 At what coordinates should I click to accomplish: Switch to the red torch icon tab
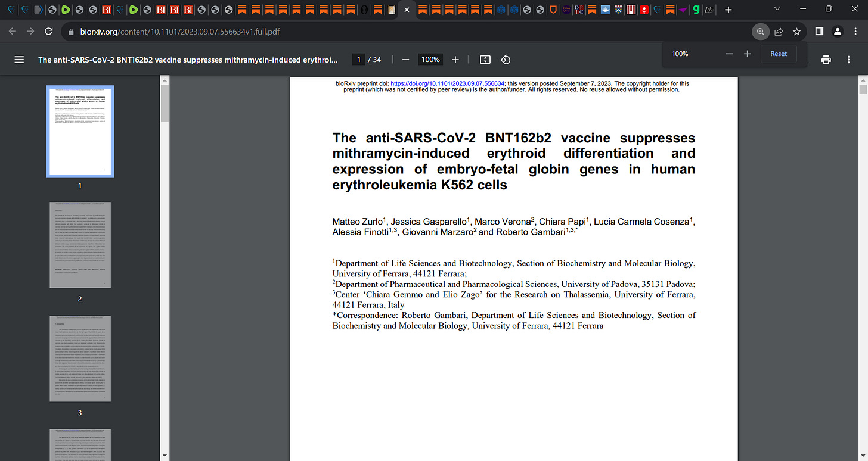644,10
